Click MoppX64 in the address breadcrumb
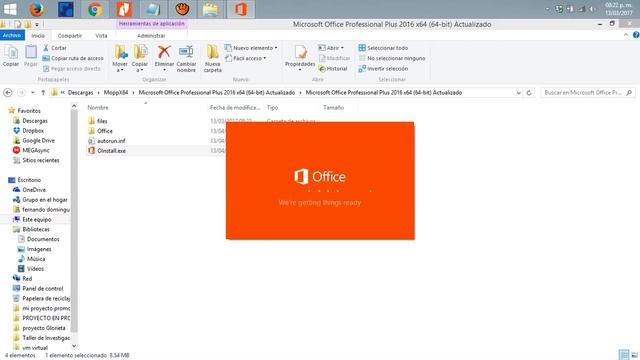This screenshot has height=360, width=640. click(116, 93)
